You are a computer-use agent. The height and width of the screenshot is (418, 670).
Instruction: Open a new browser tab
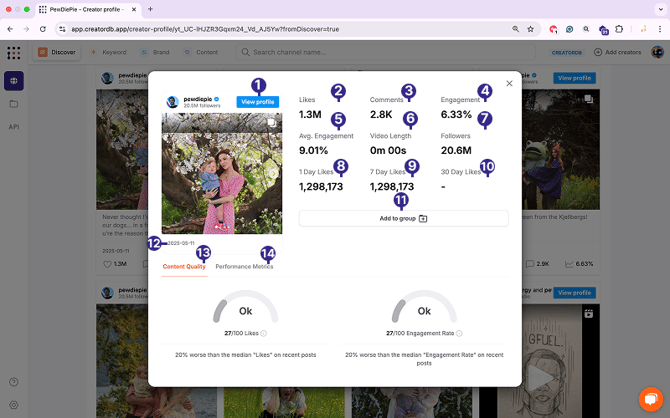click(x=150, y=9)
